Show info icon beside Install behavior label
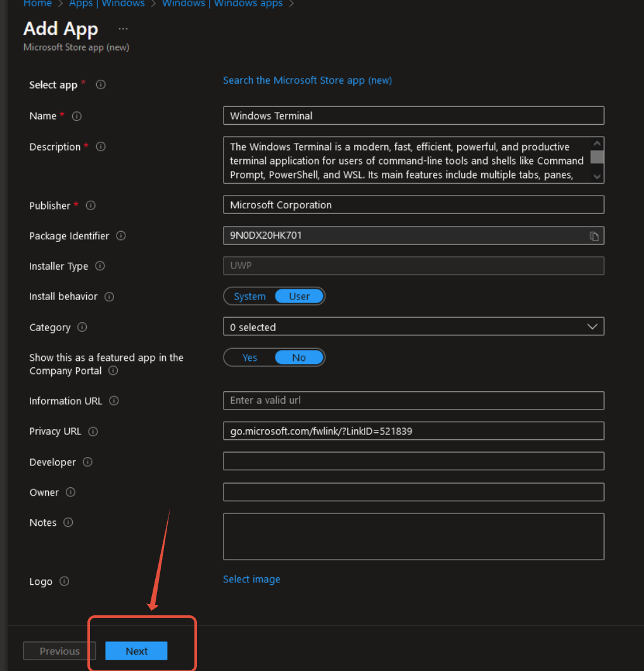The image size is (644, 671). (x=109, y=296)
